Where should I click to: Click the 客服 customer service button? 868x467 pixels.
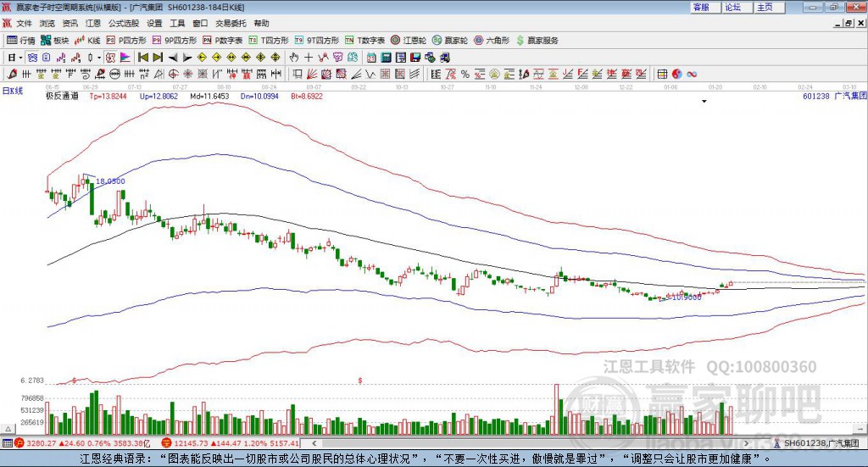701,7
